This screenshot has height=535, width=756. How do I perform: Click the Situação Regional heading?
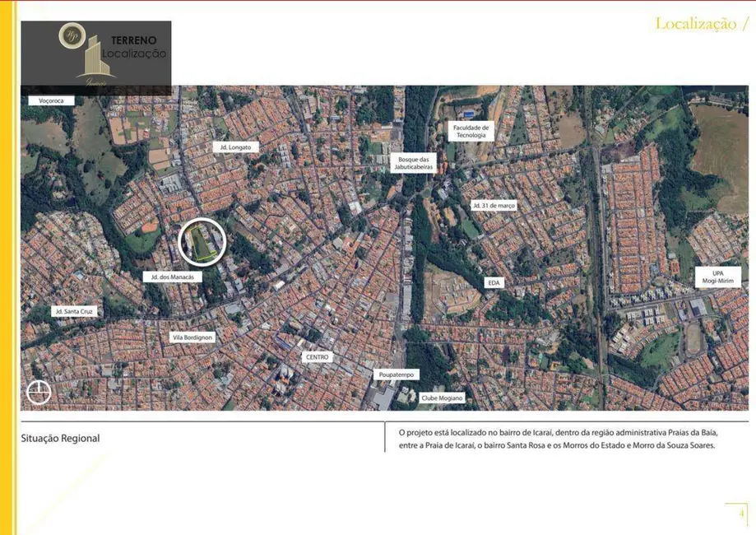(60, 438)
